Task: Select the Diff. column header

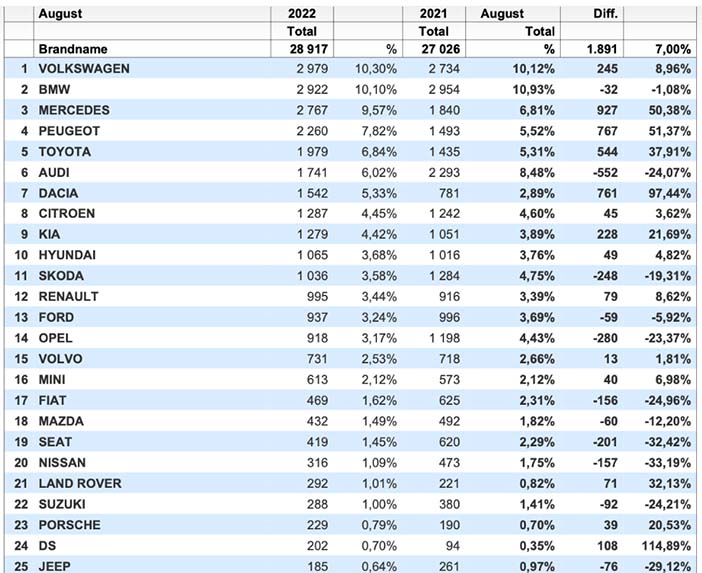Action: coord(605,13)
